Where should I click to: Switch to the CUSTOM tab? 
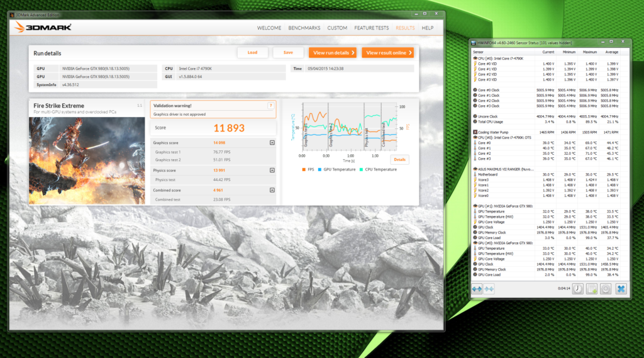point(337,28)
